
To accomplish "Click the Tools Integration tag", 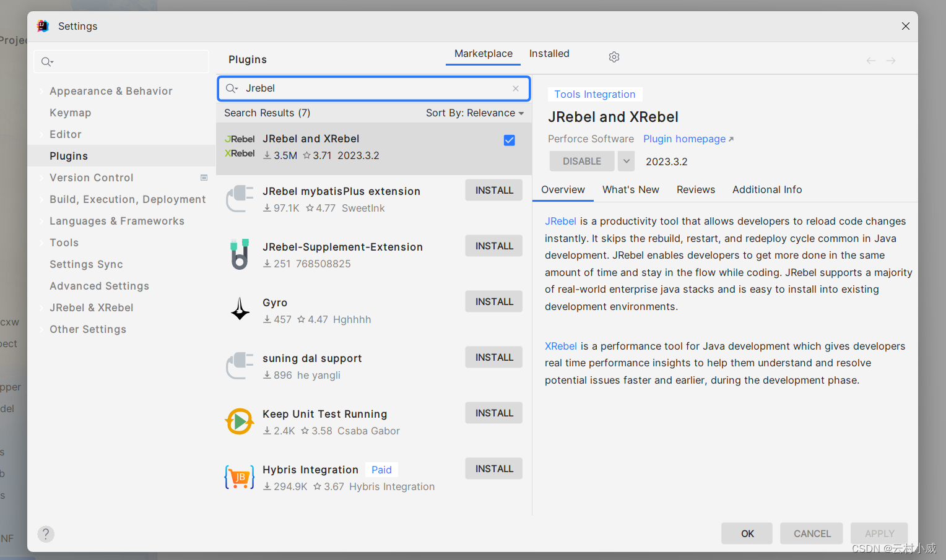I will [x=595, y=95].
